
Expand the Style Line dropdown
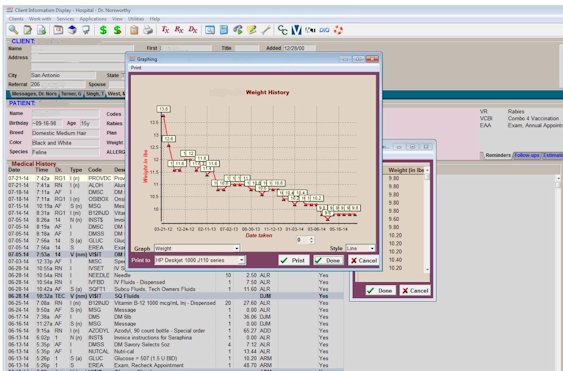pos(372,248)
